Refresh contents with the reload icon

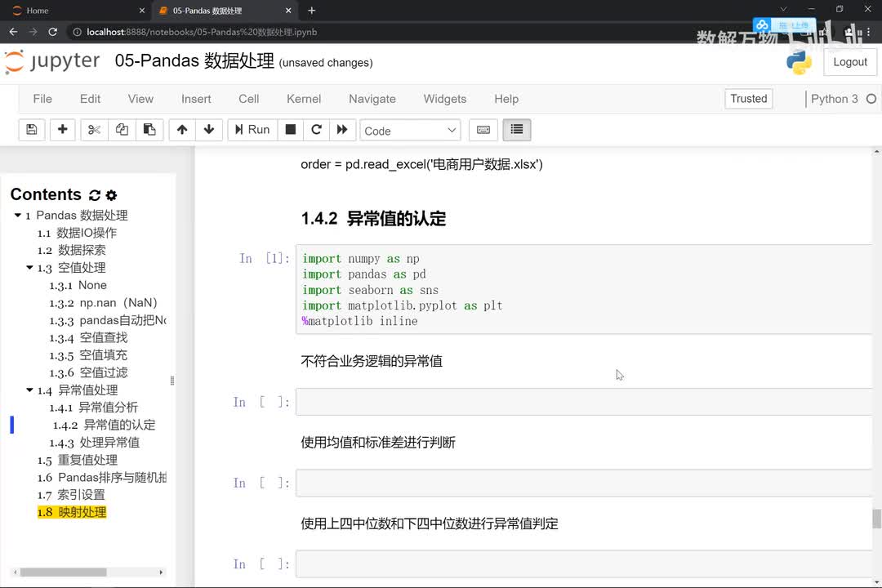point(95,195)
